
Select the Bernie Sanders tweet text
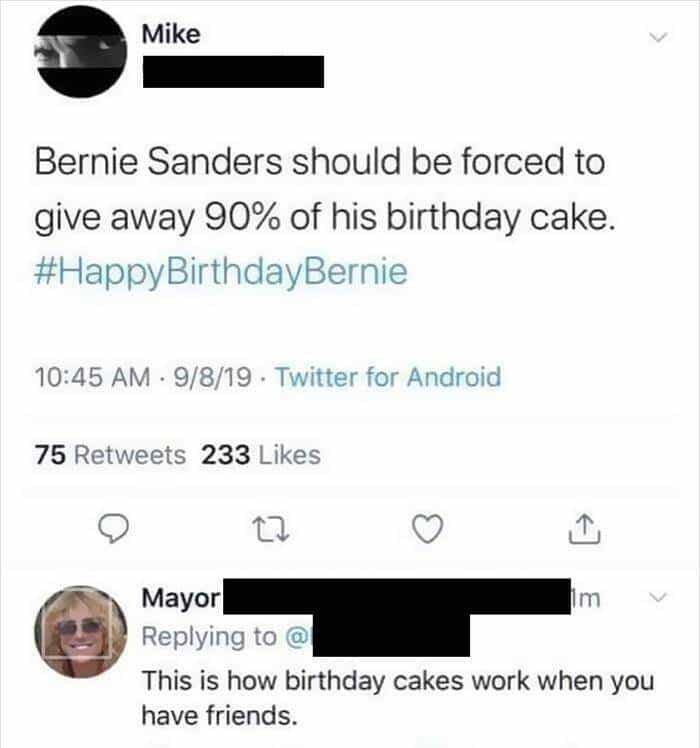[320, 189]
